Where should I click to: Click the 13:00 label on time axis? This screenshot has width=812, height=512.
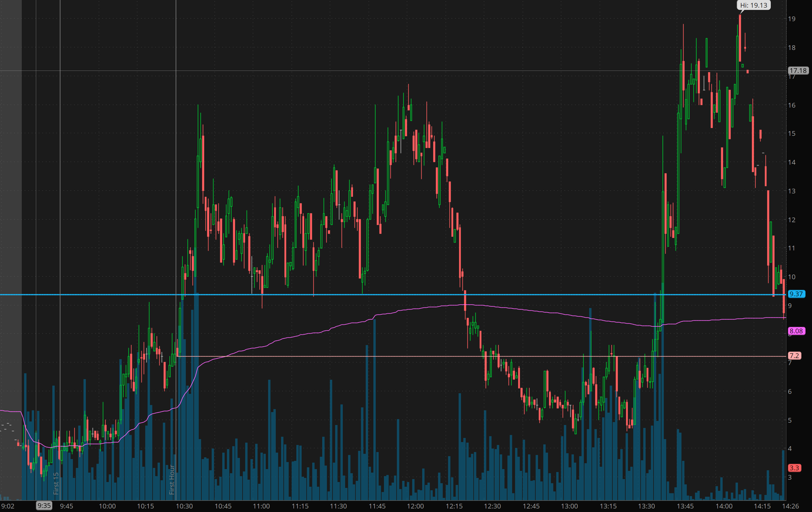(x=569, y=506)
